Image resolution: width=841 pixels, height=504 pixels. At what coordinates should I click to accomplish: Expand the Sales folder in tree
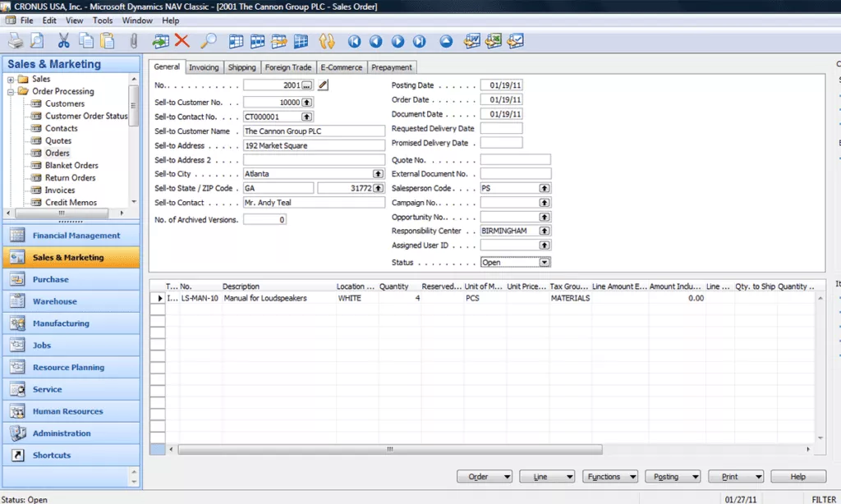pos(11,80)
